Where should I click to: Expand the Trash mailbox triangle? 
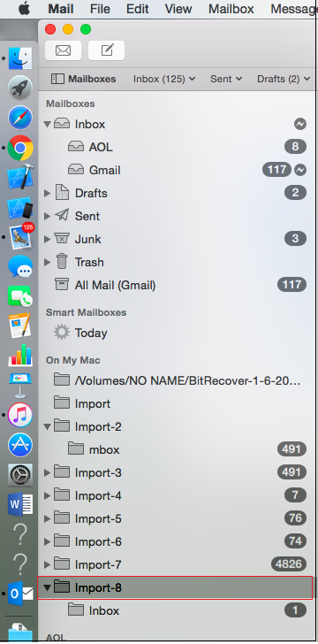(47, 262)
